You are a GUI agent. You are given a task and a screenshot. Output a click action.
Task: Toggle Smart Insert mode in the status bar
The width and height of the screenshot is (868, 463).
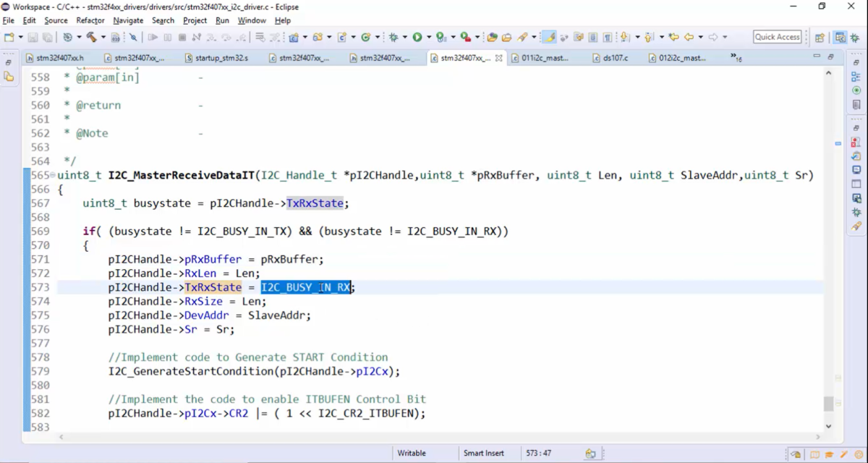[482, 453]
